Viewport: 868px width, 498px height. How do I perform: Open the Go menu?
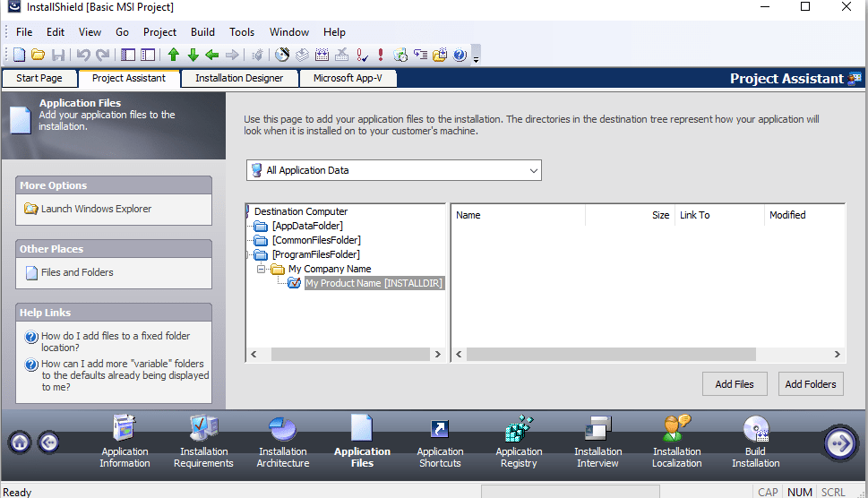tap(123, 32)
